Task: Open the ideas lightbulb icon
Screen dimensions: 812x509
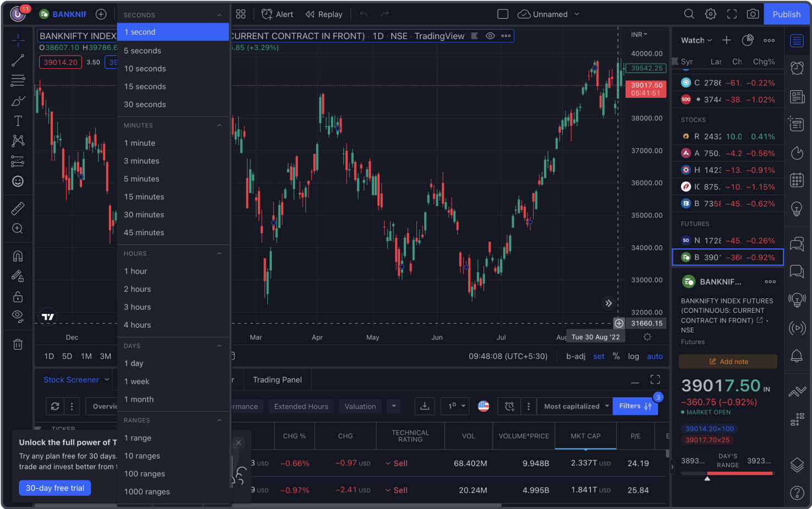Action: 797,209
